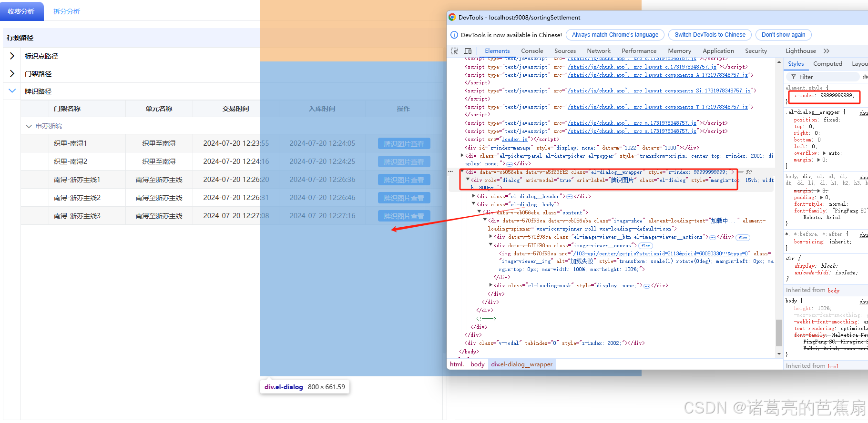Viewport: 868px width, 423px height.
Task: Click the info icon in the language banner
Action: point(454,35)
